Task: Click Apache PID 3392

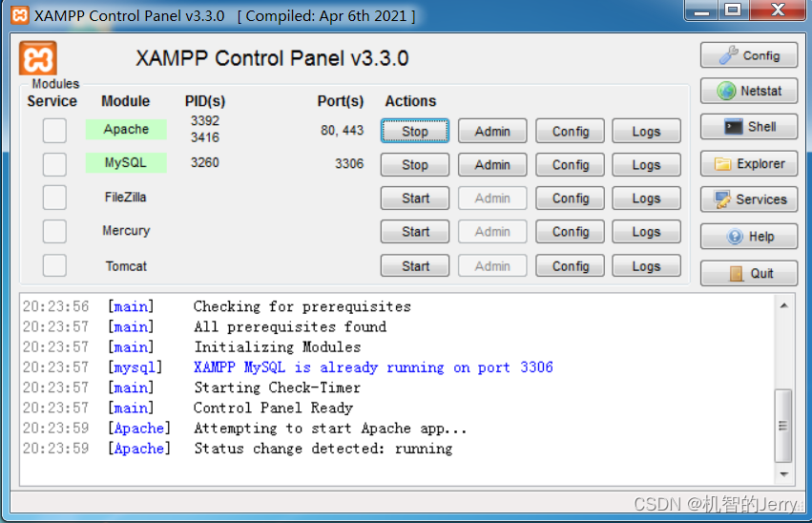Action: (205, 120)
